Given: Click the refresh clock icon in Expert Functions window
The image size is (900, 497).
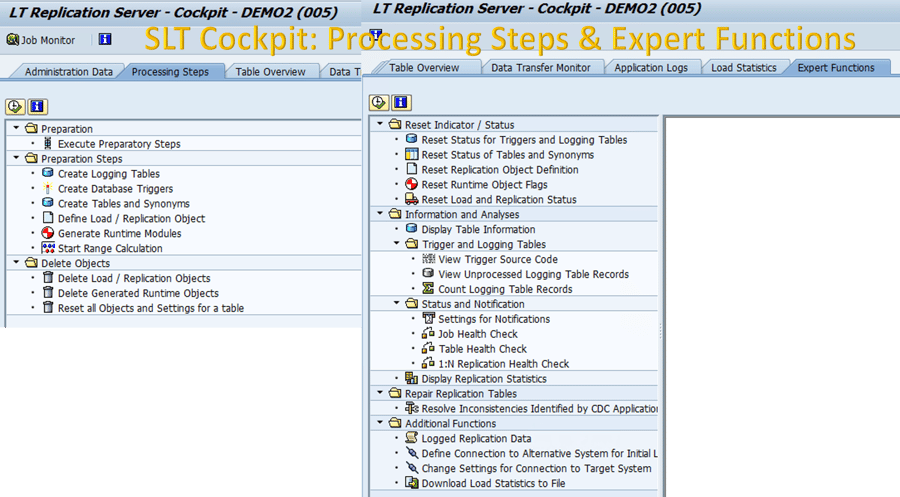Looking at the screenshot, I should point(378,102).
